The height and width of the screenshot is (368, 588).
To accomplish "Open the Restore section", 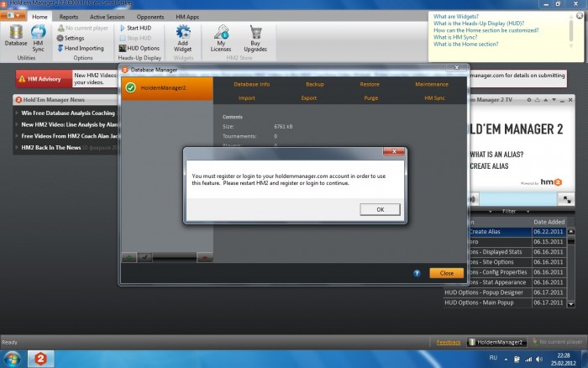I will coord(370,84).
